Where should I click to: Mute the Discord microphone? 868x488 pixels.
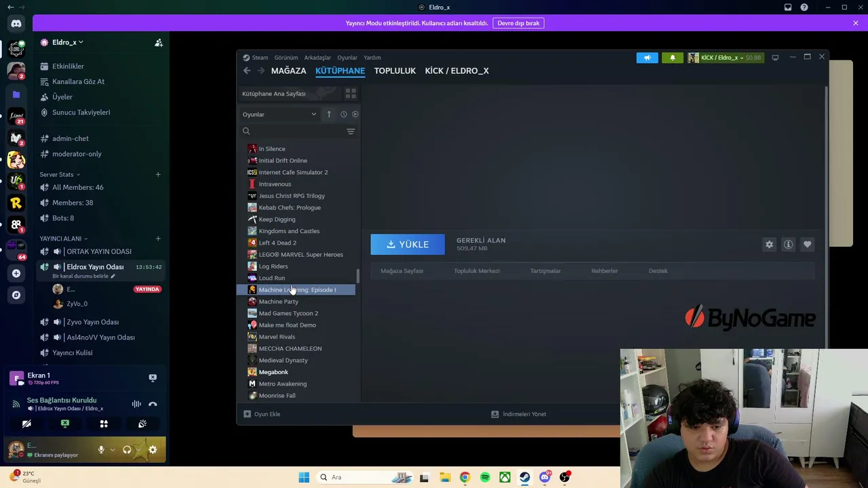101,449
